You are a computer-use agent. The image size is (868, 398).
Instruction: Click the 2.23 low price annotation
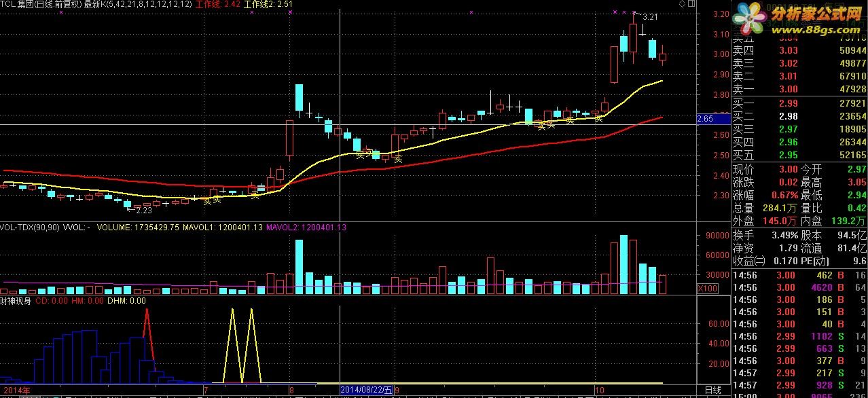pos(143,211)
